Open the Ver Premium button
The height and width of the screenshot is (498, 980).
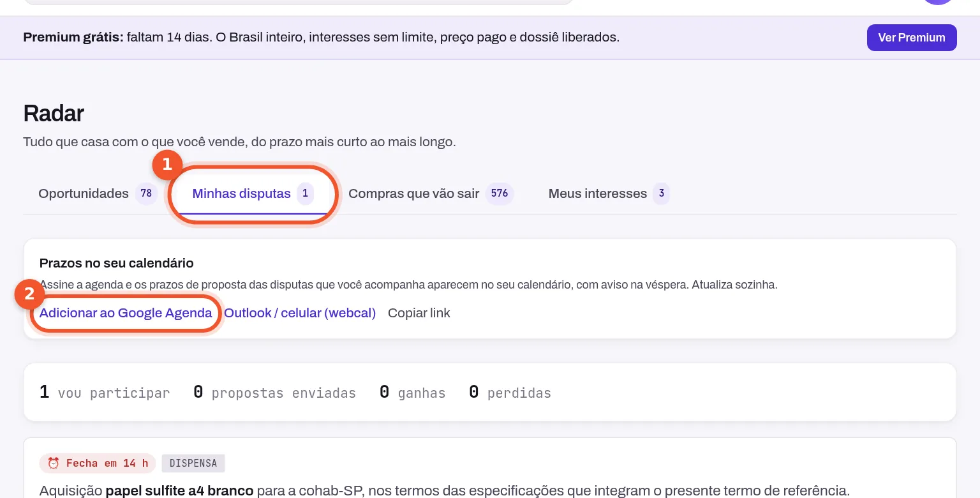[x=911, y=38]
